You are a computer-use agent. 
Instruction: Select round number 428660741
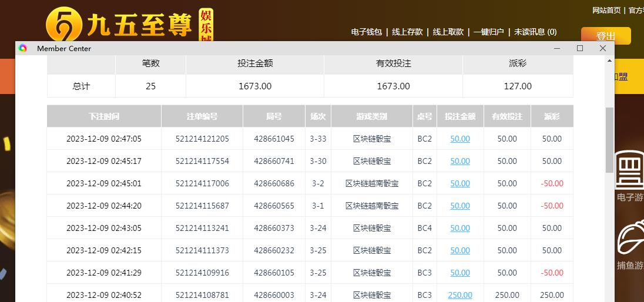click(274, 161)
